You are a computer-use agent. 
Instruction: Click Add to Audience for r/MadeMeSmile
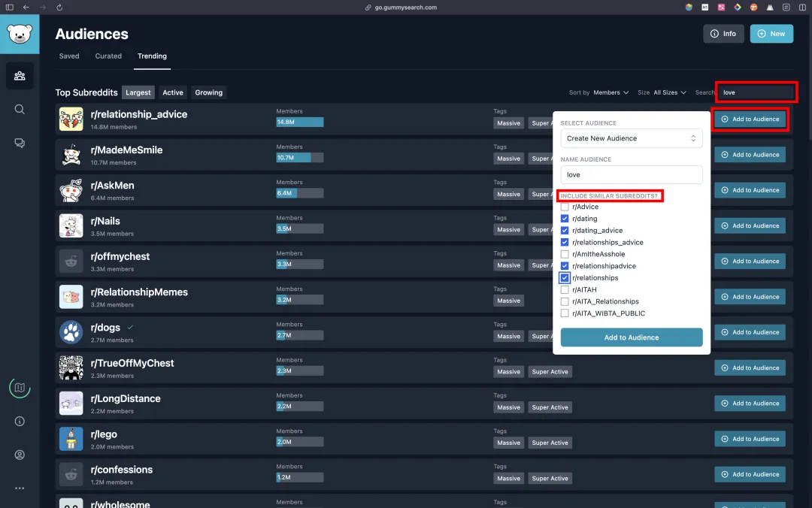pos(750,155)
